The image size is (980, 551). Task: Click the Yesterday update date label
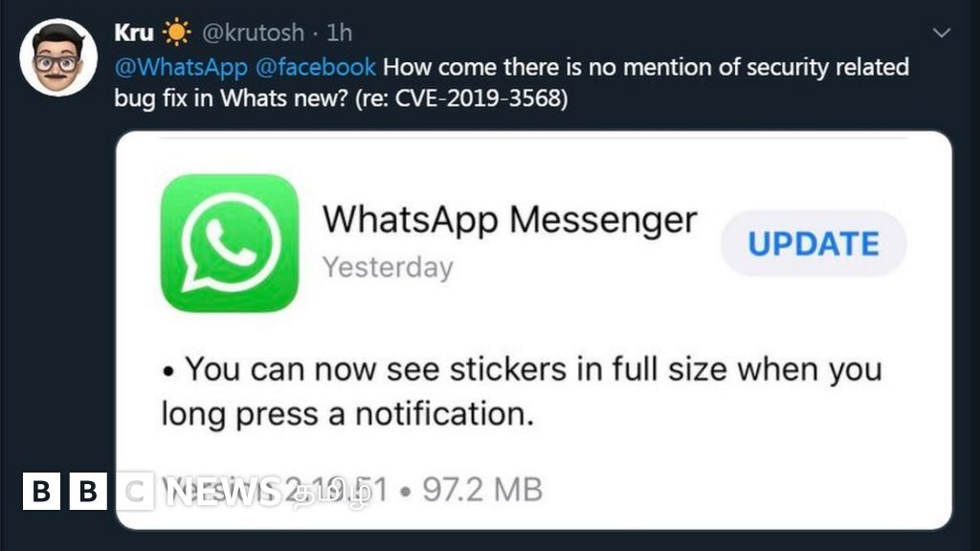click(x=388, y=268)
